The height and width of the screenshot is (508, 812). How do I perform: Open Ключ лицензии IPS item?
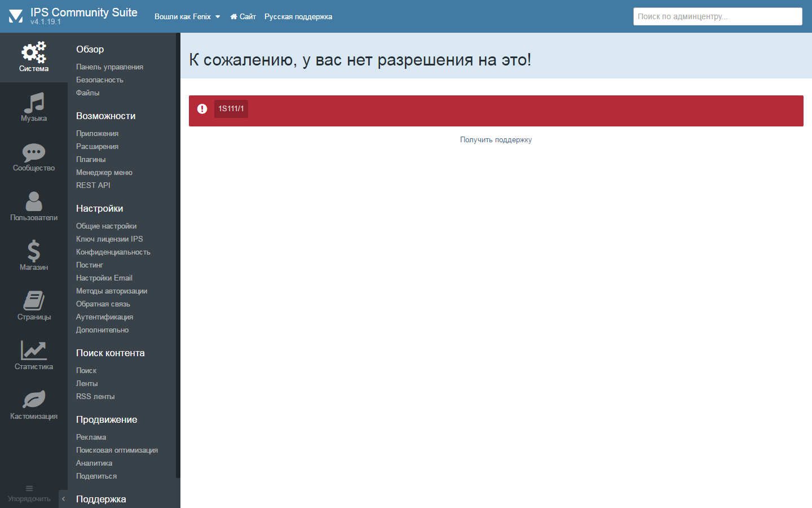[109, 239]
